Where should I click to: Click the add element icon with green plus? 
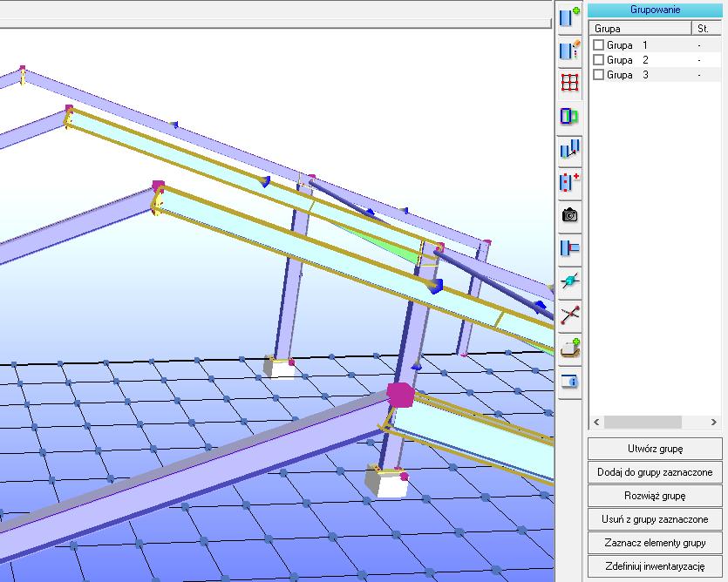point(569,17)
